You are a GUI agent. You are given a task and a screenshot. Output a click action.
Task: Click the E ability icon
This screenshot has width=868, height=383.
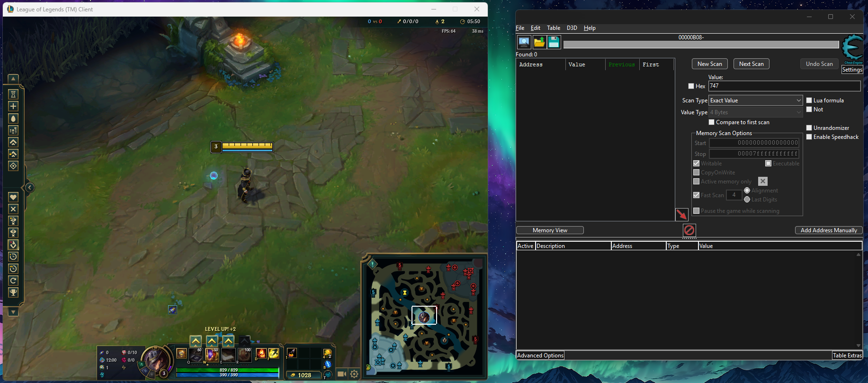pos(228,355)
